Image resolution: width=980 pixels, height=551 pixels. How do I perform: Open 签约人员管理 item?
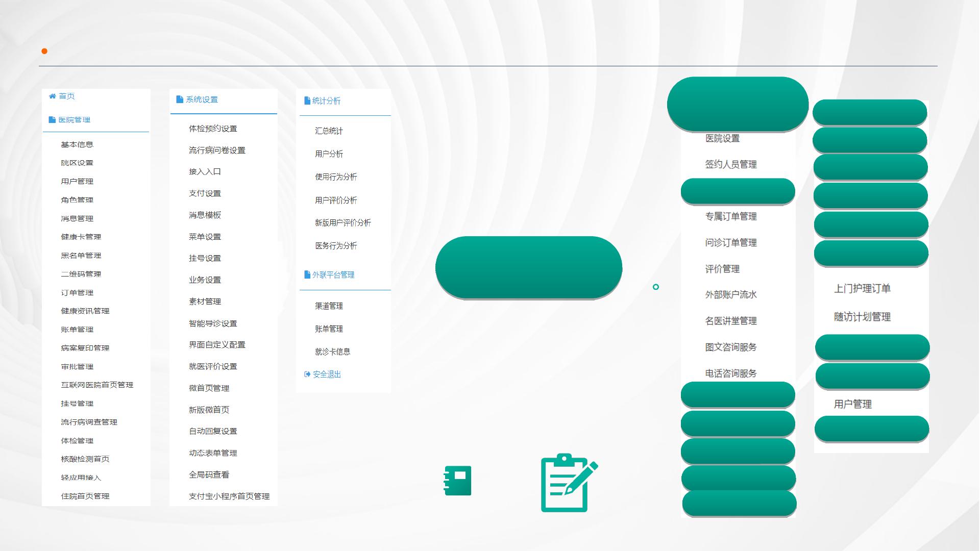coord(731,164)
